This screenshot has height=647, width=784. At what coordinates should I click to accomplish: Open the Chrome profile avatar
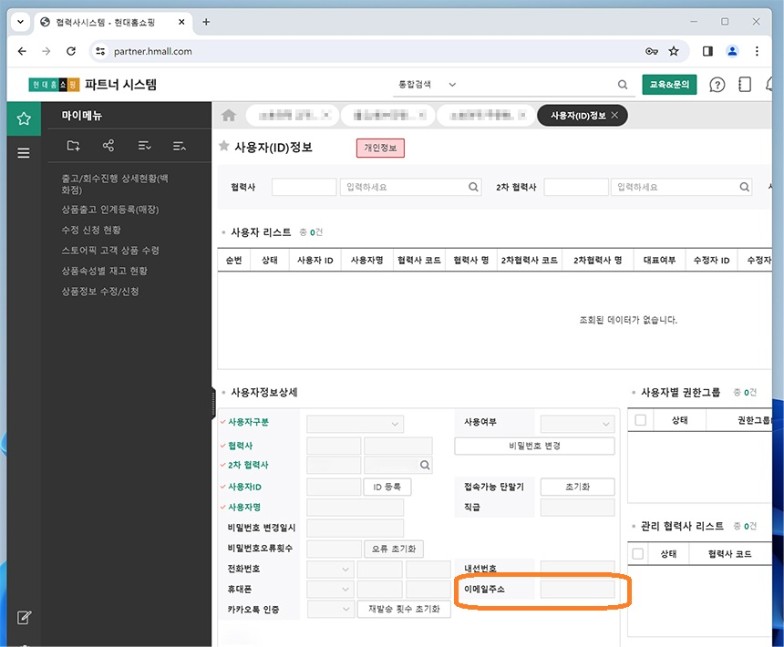[732, 51]
